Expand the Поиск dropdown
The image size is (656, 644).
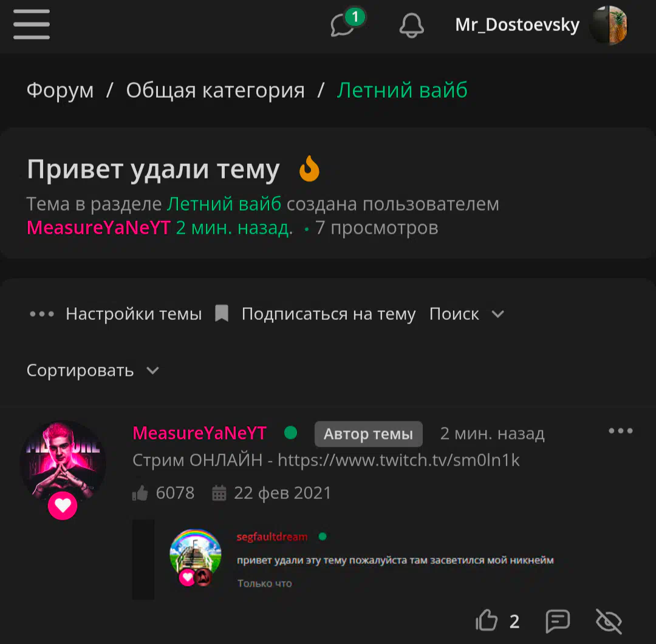tap(466, 314)
